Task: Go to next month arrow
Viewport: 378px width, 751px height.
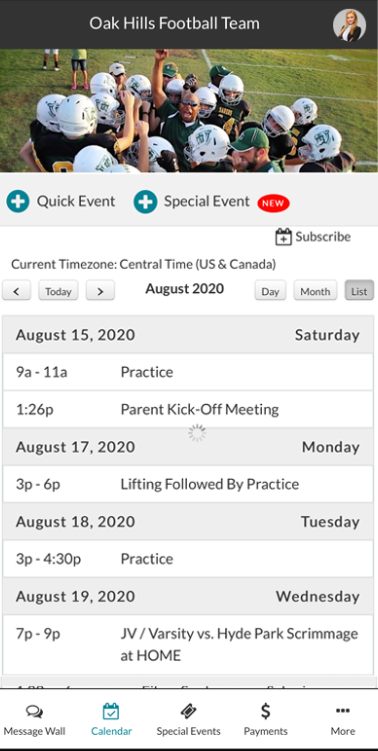Action: click(x=100, y=291)
